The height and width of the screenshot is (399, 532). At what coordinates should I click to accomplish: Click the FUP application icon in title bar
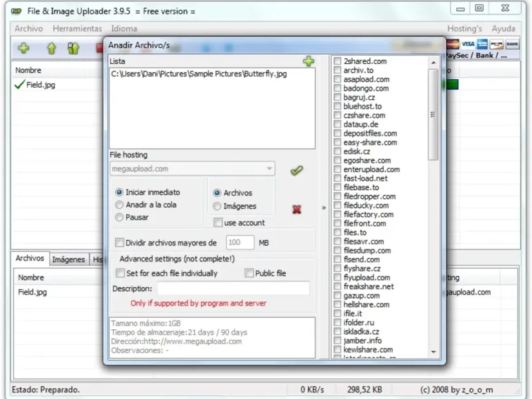(16, 11)
